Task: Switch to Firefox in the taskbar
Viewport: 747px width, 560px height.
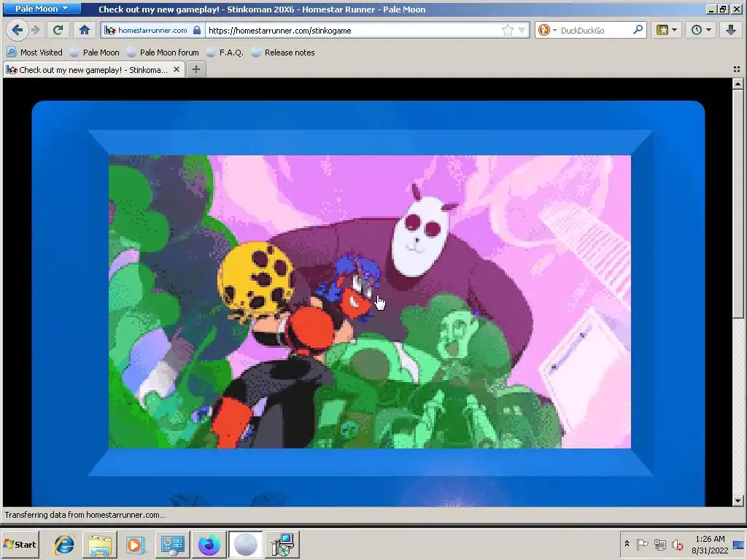Action: 209,544
